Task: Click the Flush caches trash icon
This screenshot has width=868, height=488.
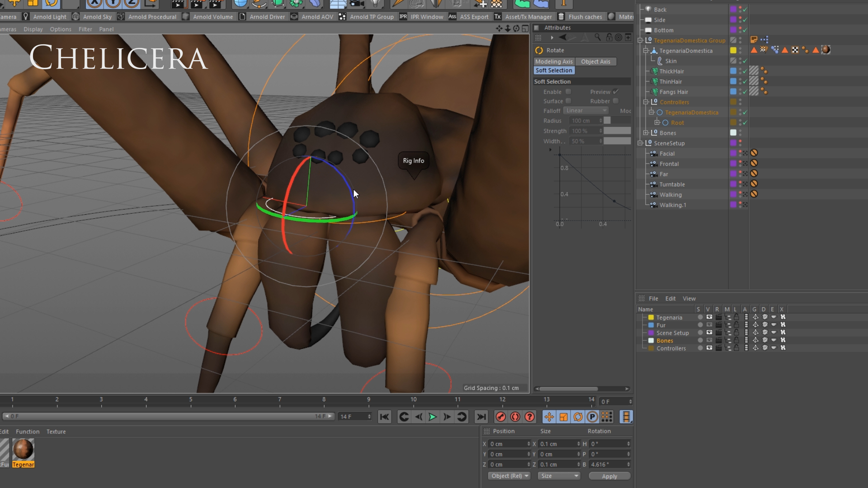Action: pyautogui.click(x=561, y=17)
